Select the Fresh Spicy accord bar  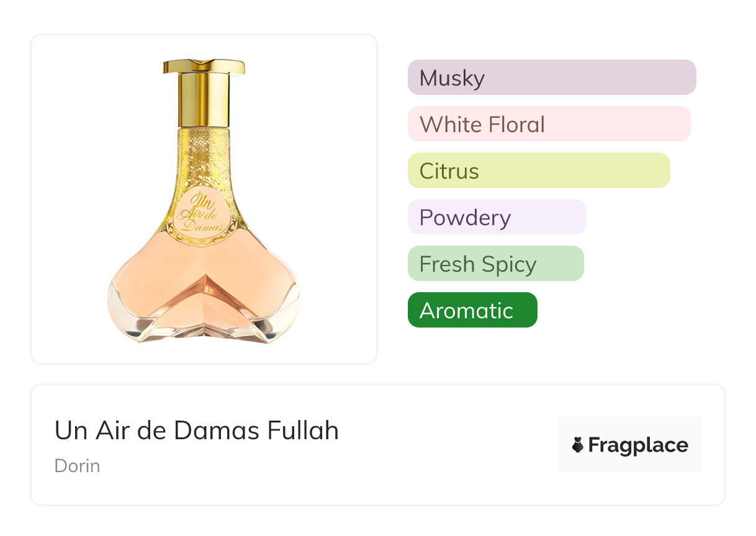[495, 264]
